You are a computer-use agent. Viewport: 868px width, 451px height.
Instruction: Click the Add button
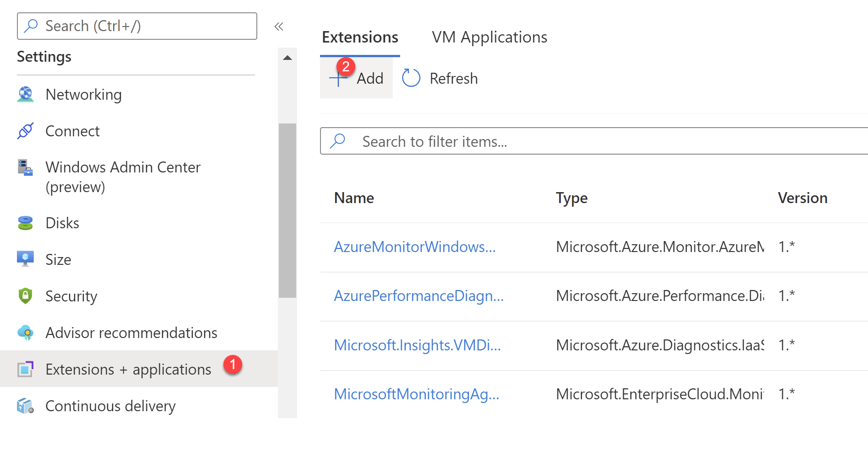click(356, 78)
